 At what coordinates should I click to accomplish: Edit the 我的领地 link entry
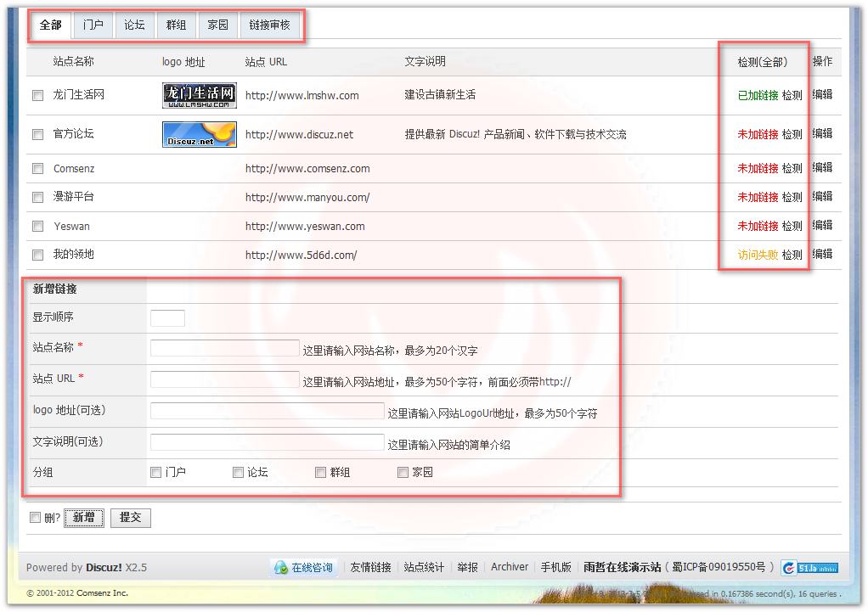click(823, 254)
